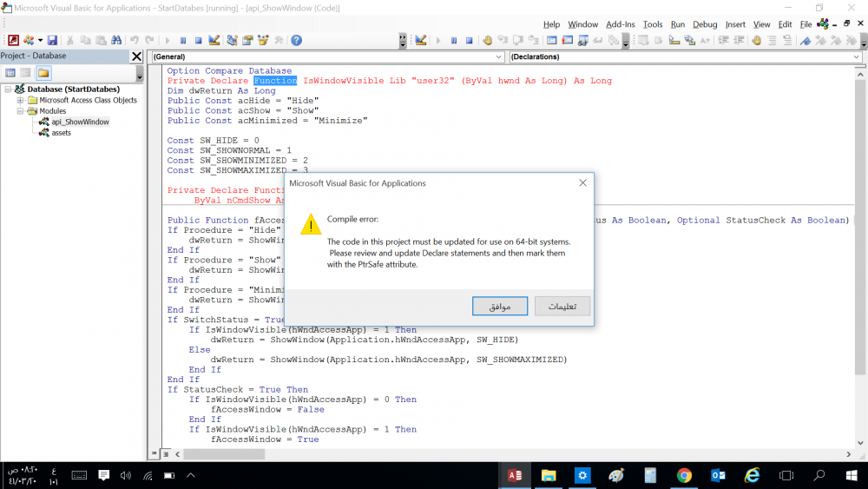Open the Locals Window icon
Screen dimensions: 868x489
[x=552, y=41]
